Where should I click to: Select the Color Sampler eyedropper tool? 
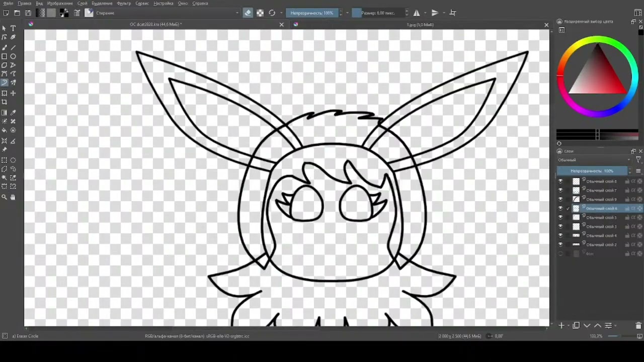[x=13, y=113]
